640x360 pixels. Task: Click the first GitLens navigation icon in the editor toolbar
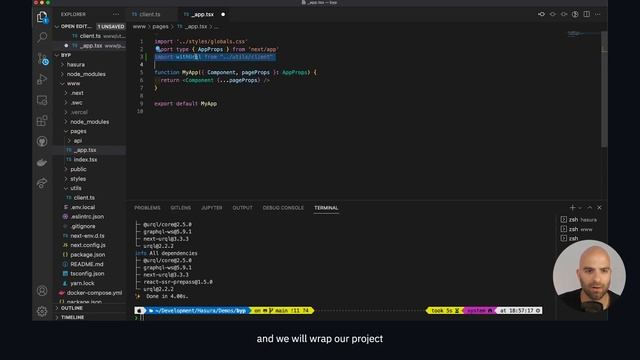541,14
